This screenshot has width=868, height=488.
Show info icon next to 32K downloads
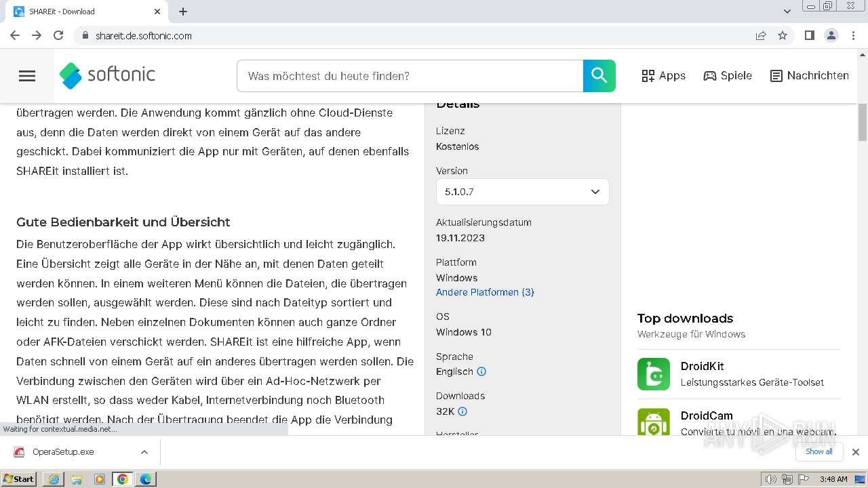462,411
